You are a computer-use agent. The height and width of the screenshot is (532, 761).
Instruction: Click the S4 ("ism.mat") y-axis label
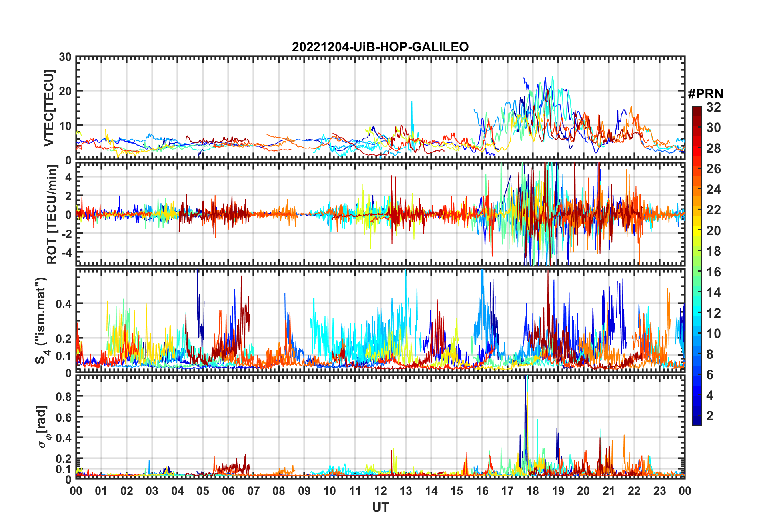point(42,320)
